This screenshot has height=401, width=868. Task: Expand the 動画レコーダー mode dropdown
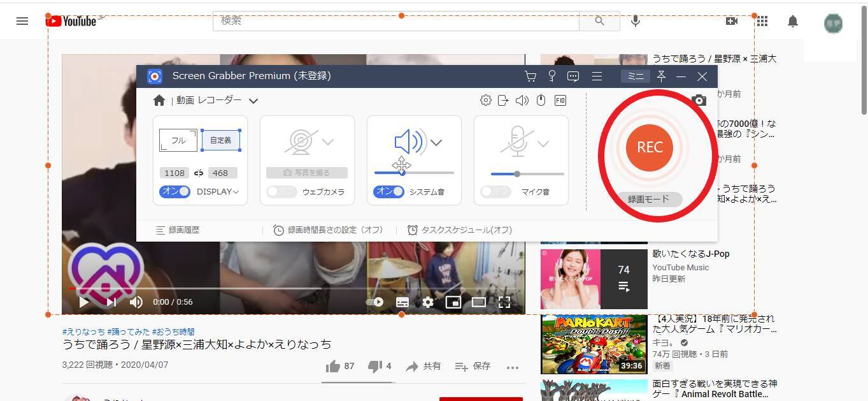[253, 101]
